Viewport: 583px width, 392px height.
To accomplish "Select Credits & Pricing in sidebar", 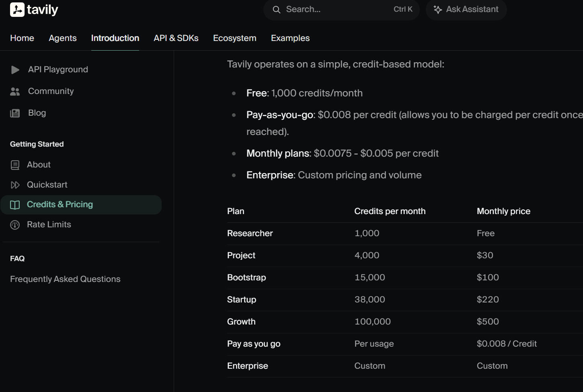I will [81, 205].
